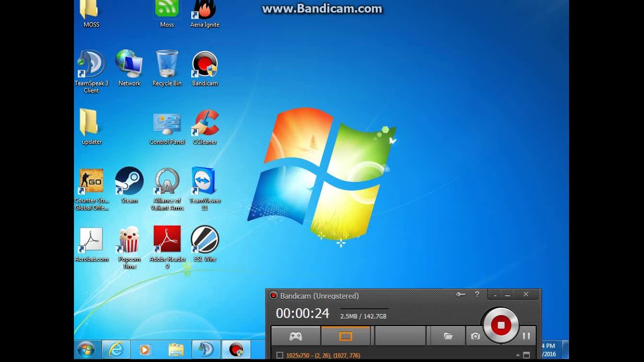Click the taskbar clock

[x=548, y=349]
